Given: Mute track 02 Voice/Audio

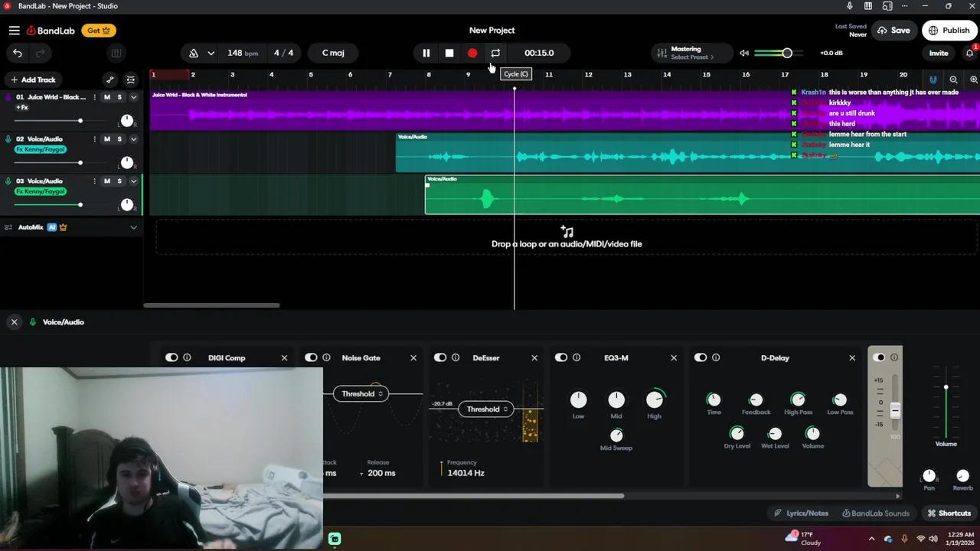Looking at the screenshot, I should click(107, 139).
